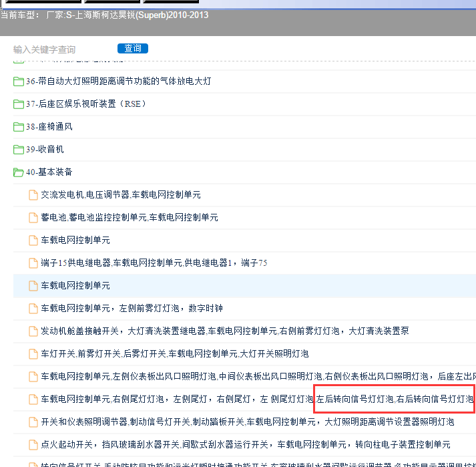Viewport: 476px width, 467px height.
Task: Select 40-基本装备 tree entry
Action: pyautogui.click(x=49, y=172)
